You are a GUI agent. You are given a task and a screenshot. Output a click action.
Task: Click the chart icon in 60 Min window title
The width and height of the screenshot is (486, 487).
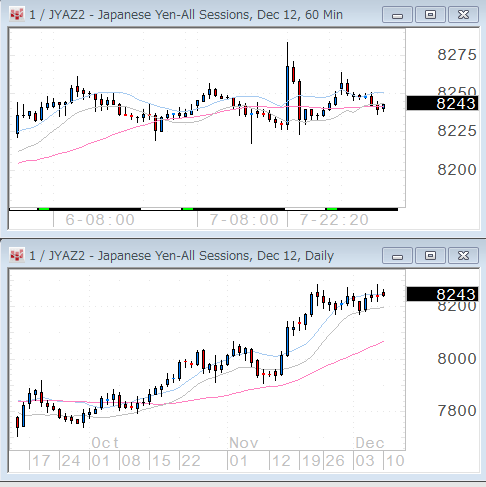click(x=16, y=15)
